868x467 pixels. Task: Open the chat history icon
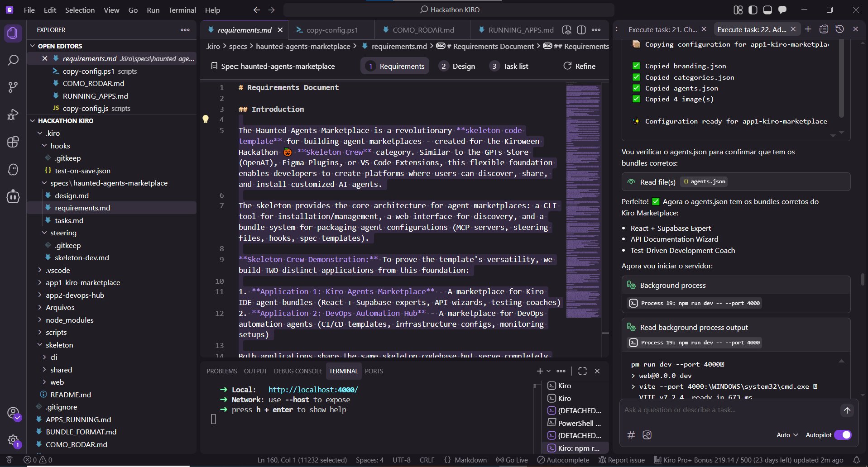coord(840,29)
